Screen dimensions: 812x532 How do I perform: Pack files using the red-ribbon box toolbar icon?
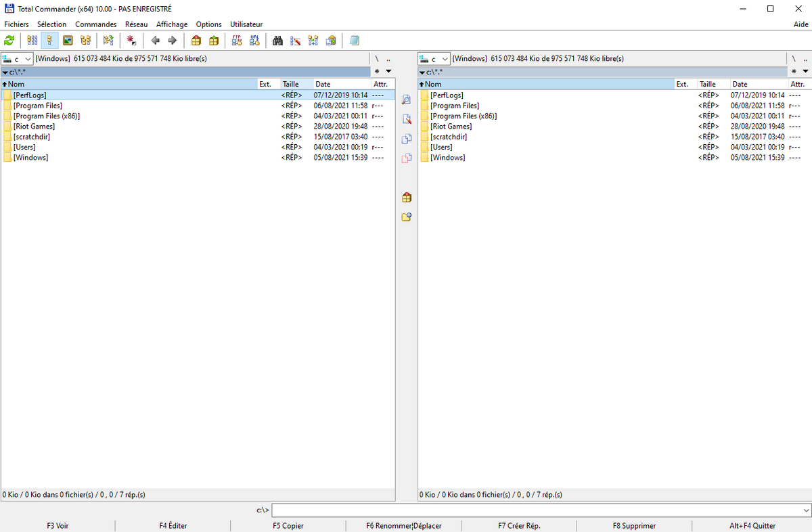pos(196,41)
